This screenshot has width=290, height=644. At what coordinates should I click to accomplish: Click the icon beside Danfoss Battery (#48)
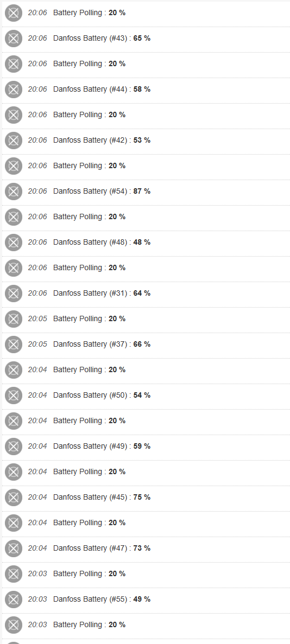point(14,243)
